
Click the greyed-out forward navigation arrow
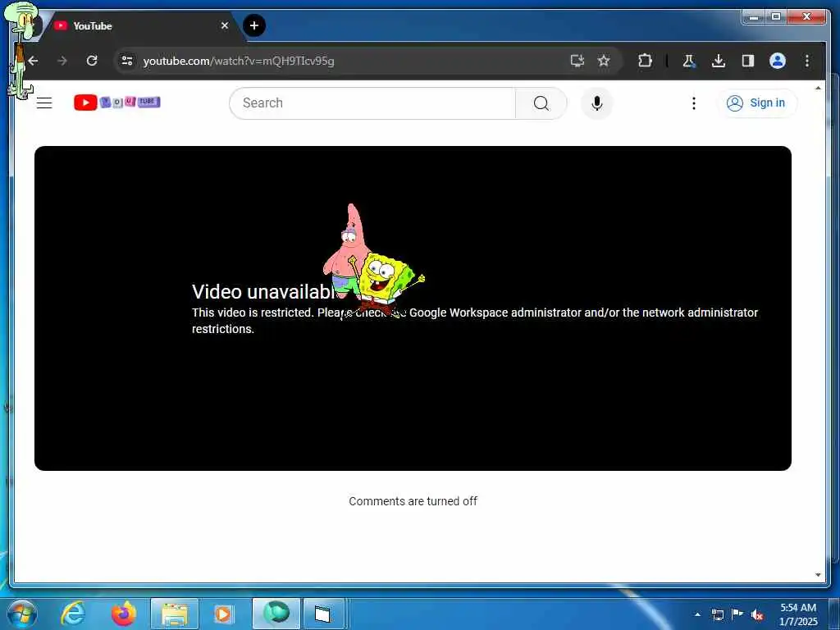coord(62,61)
